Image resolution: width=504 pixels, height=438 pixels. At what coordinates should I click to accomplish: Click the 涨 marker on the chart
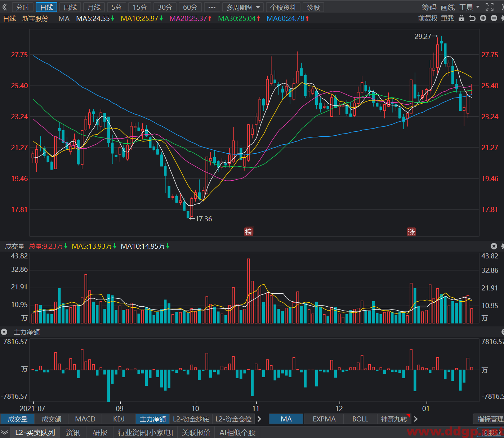point(411,231)
